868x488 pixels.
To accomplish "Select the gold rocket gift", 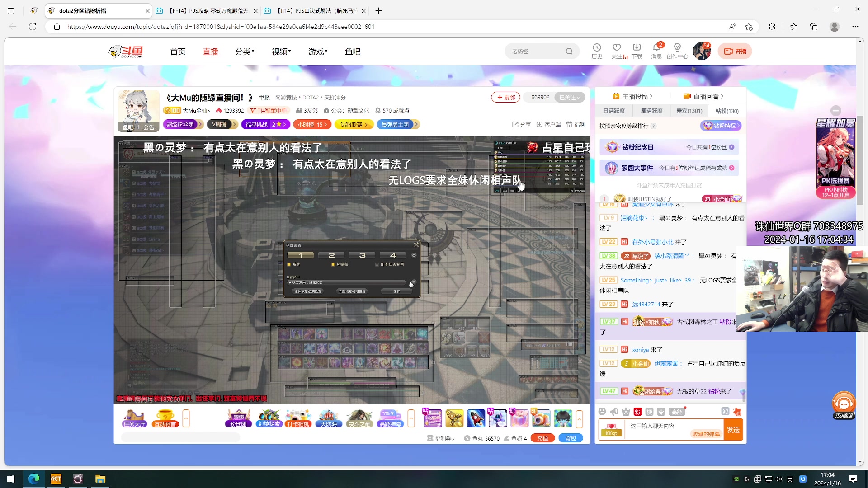I will [x=454, y=418].
